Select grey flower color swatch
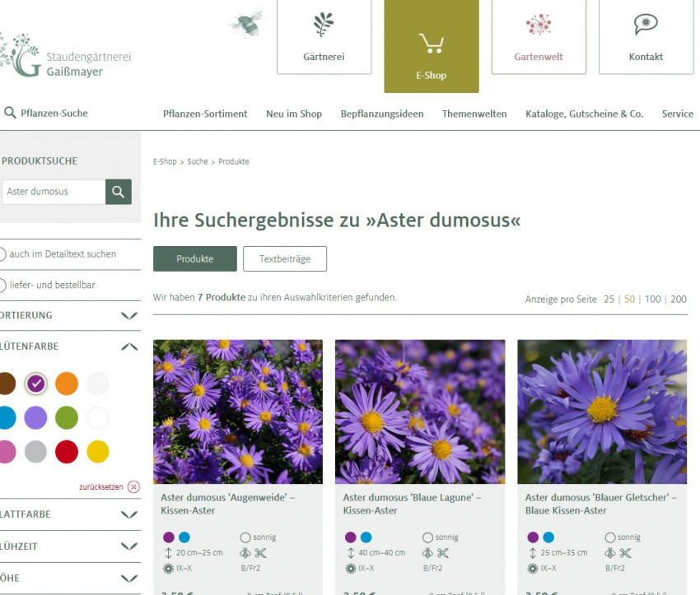 [x=35, y=452]
